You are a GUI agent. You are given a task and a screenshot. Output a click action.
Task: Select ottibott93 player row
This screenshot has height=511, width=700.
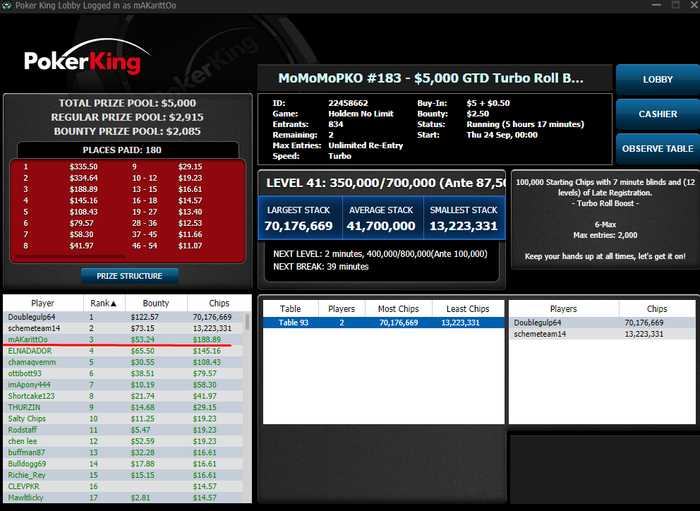point(124,373)
